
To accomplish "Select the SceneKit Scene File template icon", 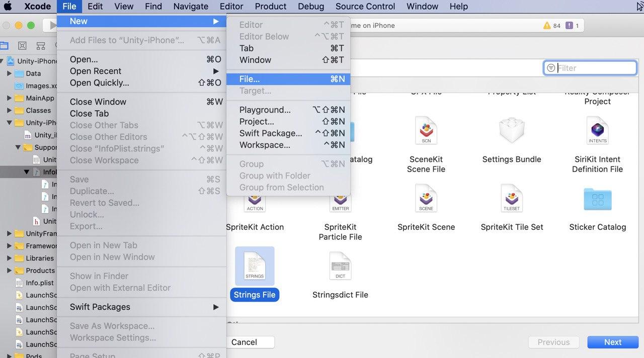I will coord(426,131).
